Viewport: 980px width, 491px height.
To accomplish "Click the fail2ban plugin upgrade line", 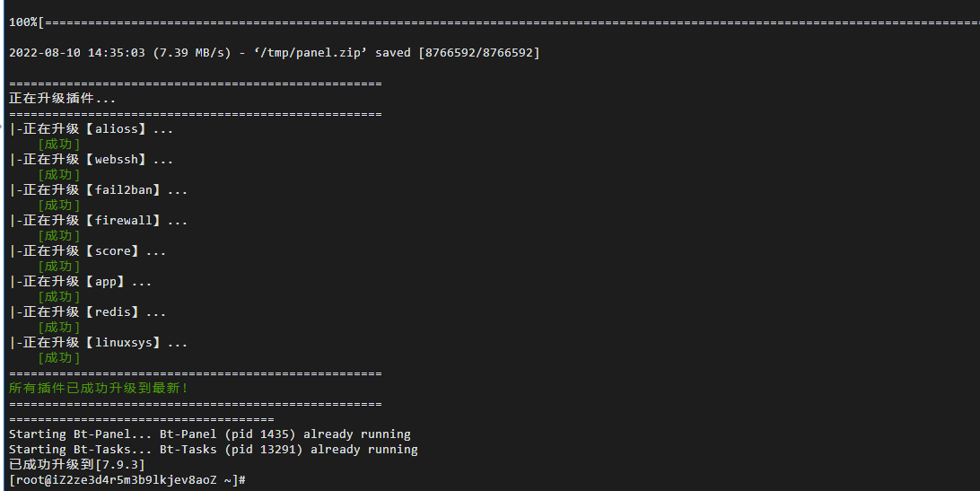I will click(x=98, y=190).
